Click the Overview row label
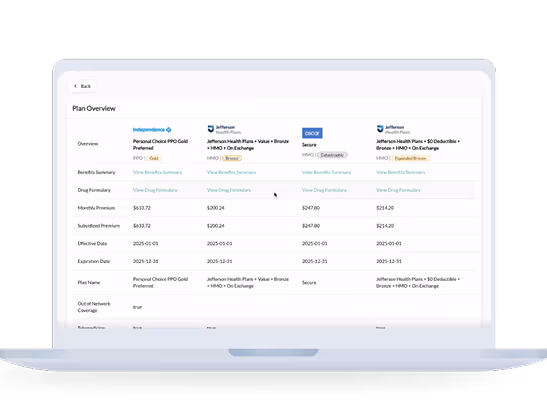547x400 pixels. 88,144
